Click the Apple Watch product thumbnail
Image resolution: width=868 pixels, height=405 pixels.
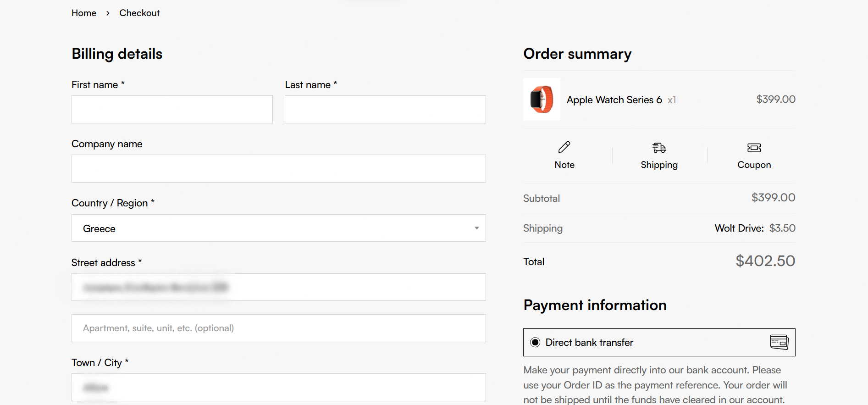pos(542,100)
